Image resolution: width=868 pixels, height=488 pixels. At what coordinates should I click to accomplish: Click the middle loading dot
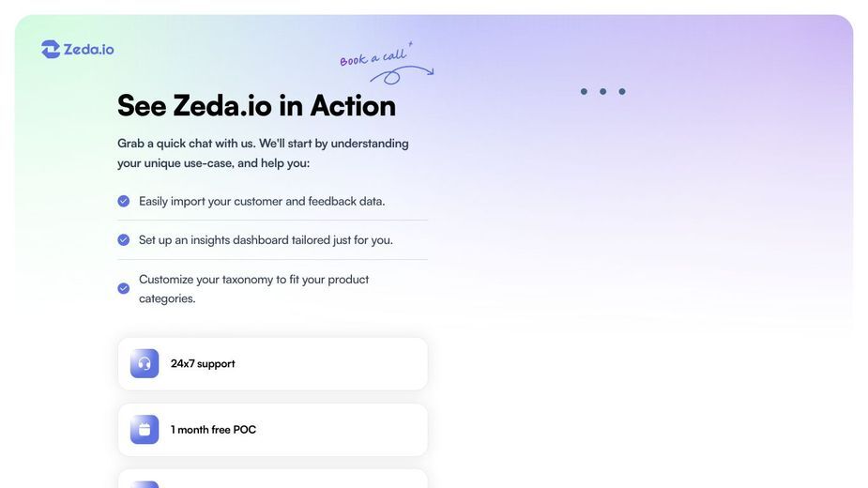click(x=602, y=91)
